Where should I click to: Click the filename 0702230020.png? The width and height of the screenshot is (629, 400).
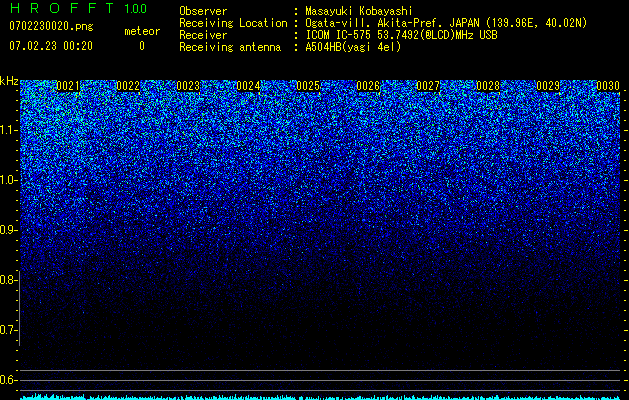pos(51,26)
